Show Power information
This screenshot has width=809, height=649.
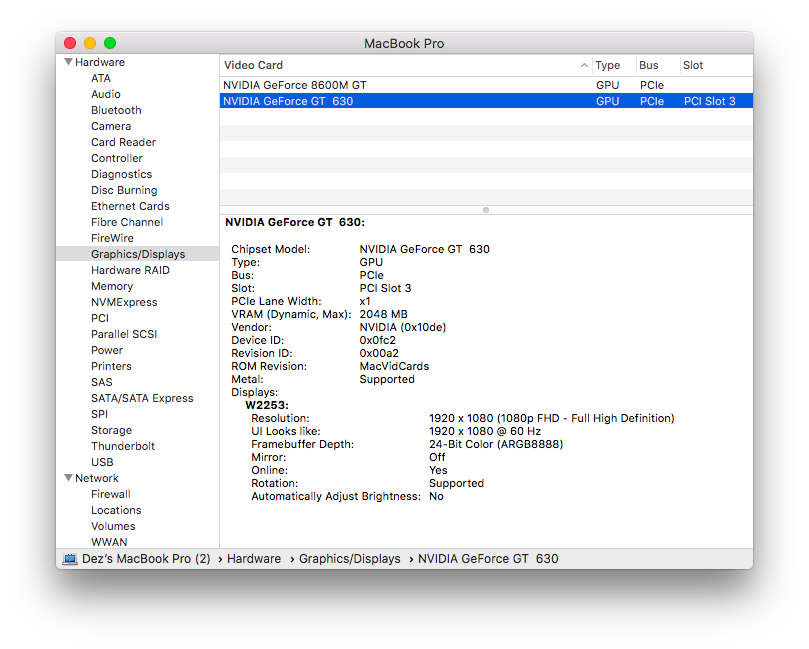pos(107,350)
